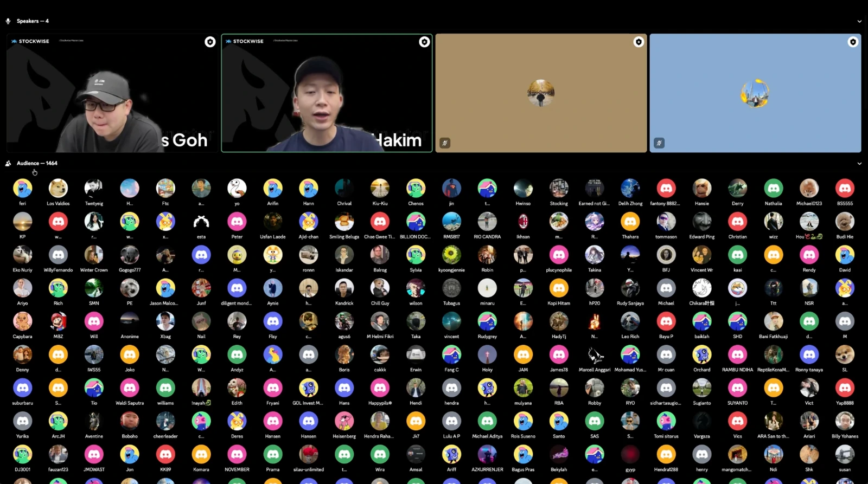Select the Audience — 1464 header label

(x=37, y=163)
